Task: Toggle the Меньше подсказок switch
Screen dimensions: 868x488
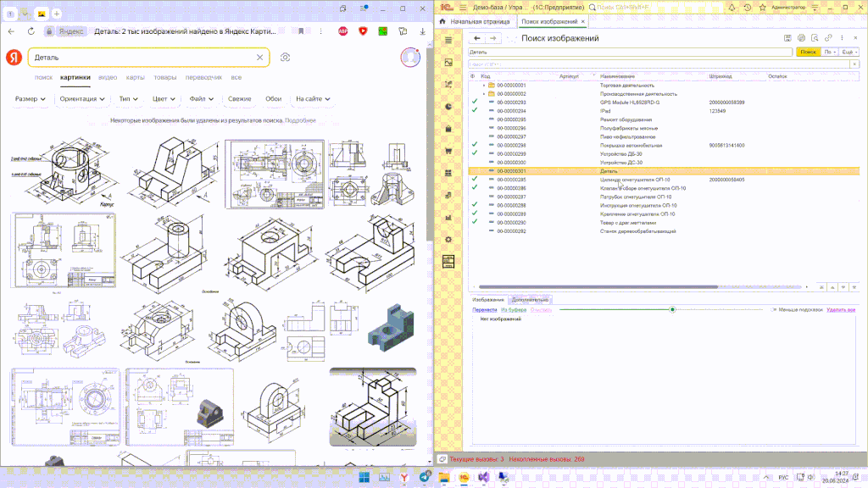Action: pyautogui.click(x=774, y=310)
